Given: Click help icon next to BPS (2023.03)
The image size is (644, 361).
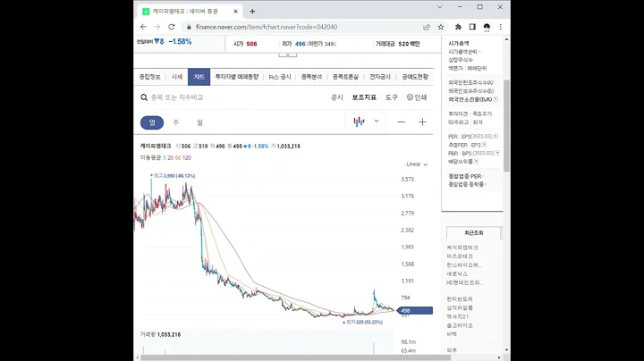Looking at the screenshot, I should (x=497, y=153).
